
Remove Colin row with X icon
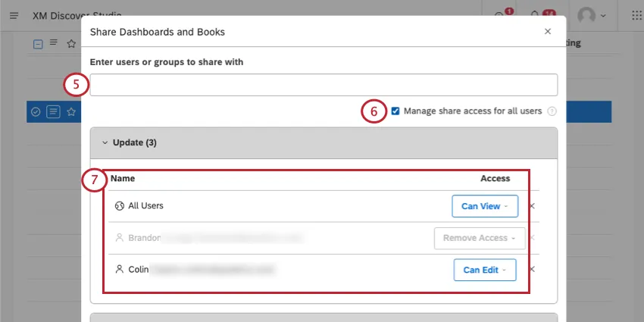tap(532, 269)
